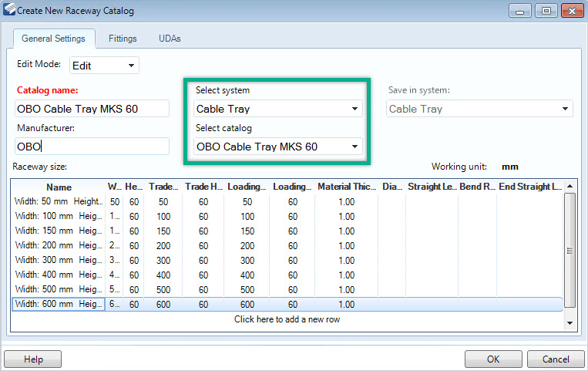This screenshot has width=588, height=371.
Task: Close the Create New Raceway Catalog dialog
Action: coord(573,11)
